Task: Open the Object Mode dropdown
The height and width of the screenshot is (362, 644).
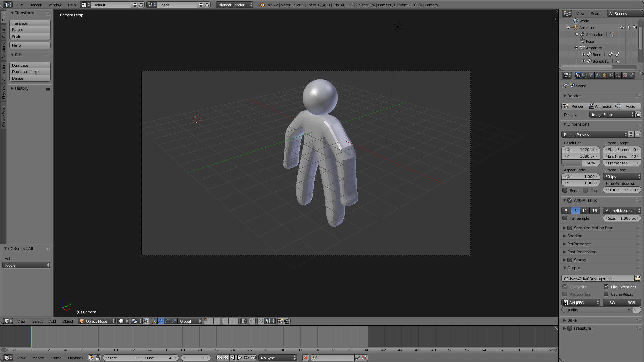Action: [97, 321]
